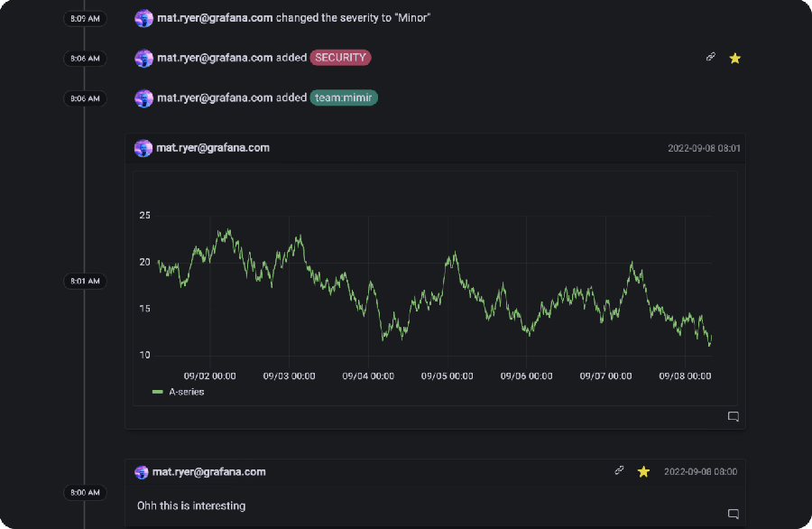812x529 pixels.
Task: Open comment icon below the A-series graph
Action: click(733, 416)
